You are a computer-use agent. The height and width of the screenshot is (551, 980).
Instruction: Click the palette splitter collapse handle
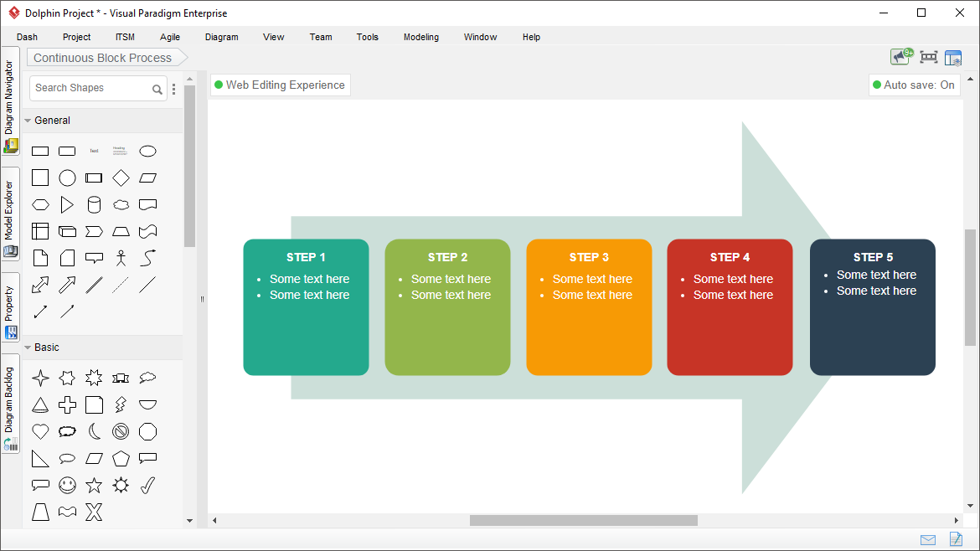[202, 299]
